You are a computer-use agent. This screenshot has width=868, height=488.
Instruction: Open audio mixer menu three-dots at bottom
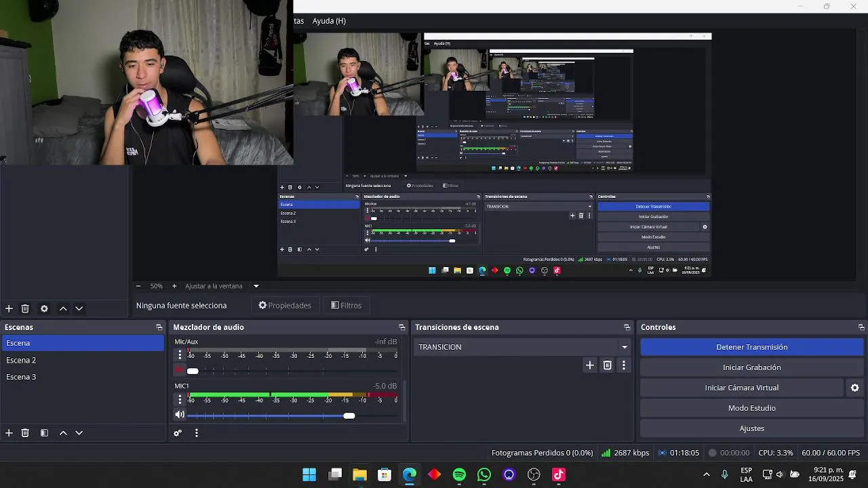click(197, 433)
